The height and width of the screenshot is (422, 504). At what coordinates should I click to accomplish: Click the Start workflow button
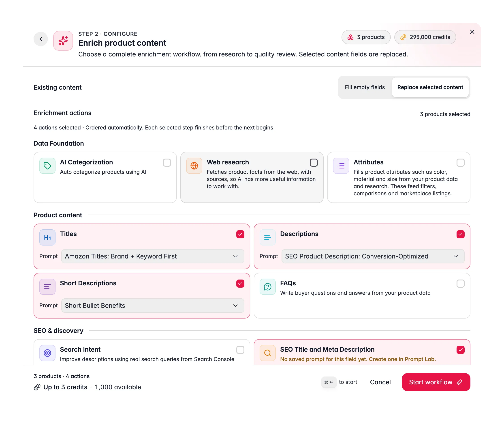(436, 382)
